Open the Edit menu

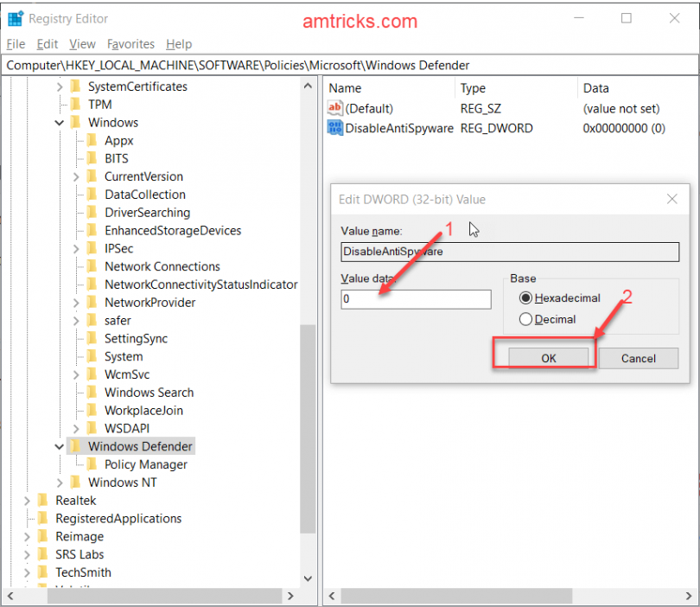click(47, 43)
